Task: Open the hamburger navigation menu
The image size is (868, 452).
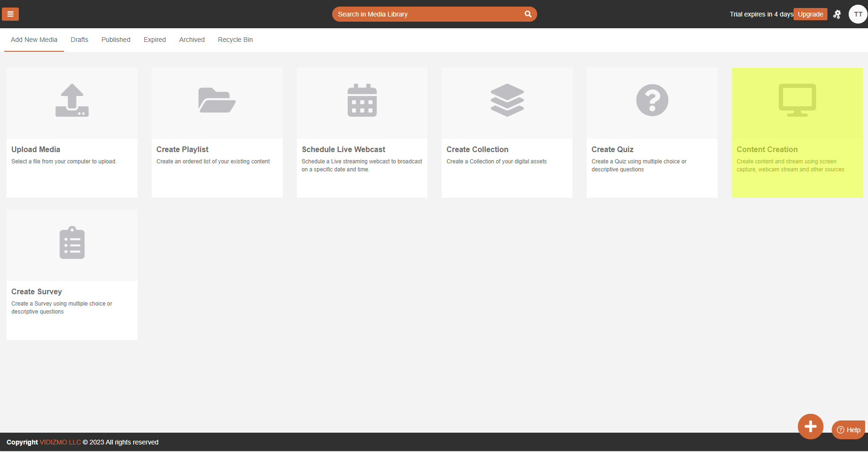Action: pyautogui.click(x=10, y=14)
